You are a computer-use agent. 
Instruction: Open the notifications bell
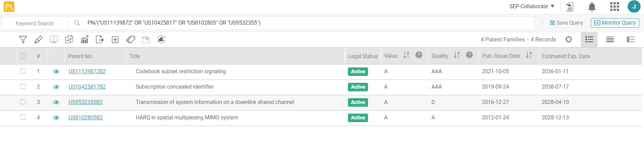click(x=592, y=7)
